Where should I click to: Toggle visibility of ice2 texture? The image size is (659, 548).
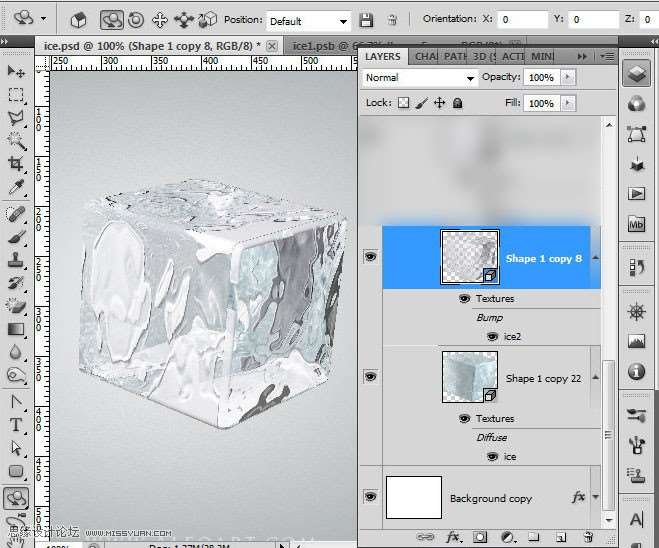[492, 336]
